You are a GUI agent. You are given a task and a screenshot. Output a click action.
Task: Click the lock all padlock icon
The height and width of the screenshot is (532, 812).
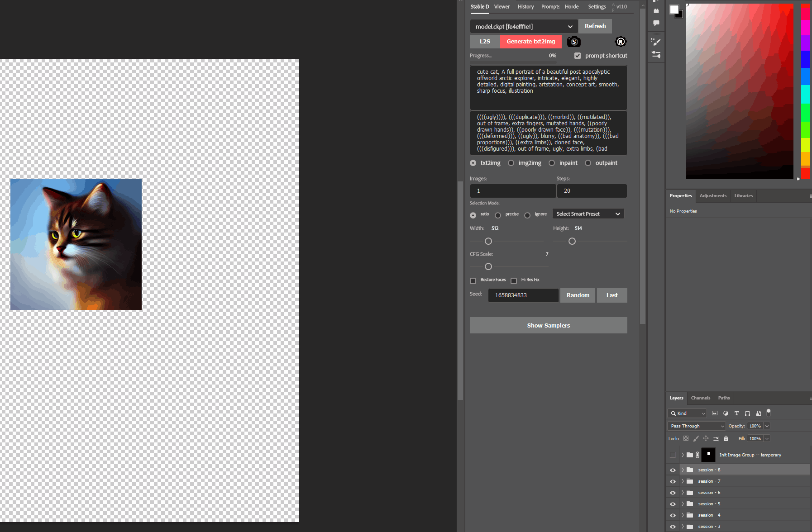click(x=726, y=438)
